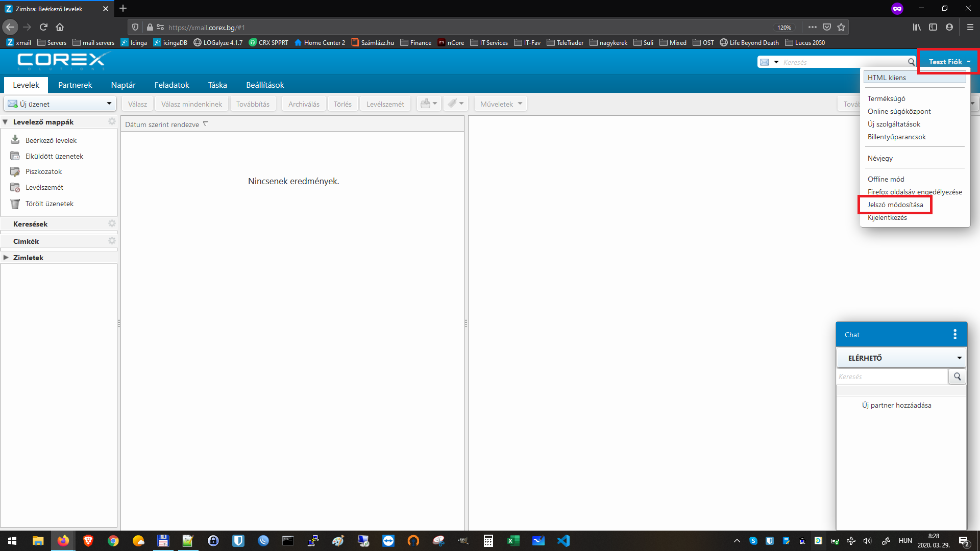Open the mail search type dropdown
The image size is (980, 551).
[x=776, y=62]
